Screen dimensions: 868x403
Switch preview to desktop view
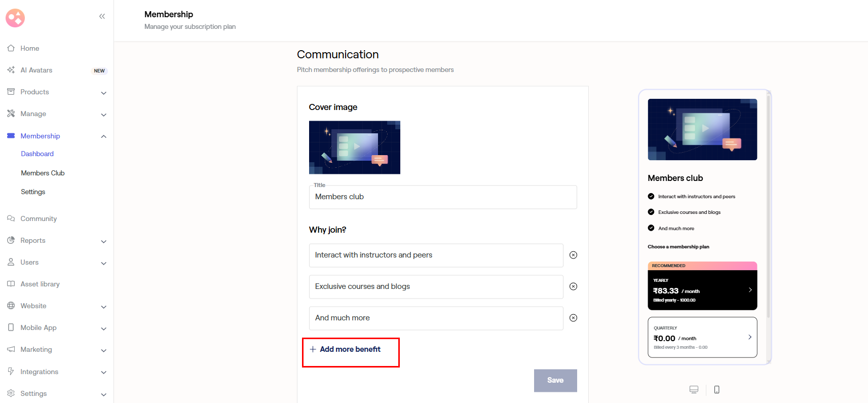694,389
